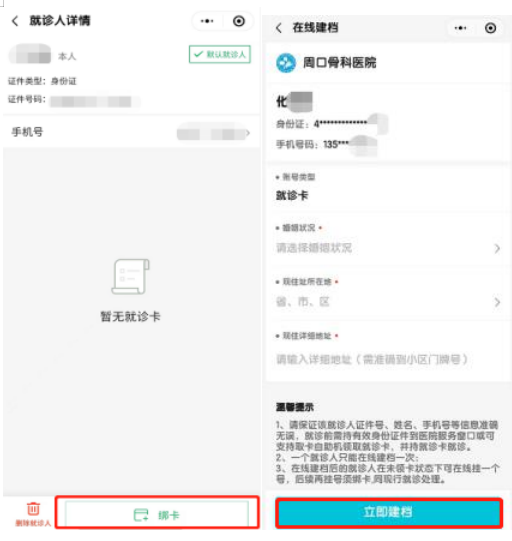Image resolution: width=512 pixels, height=541 pixels.
Task: Click the 立即建档 button
Action: [x=388, y=512]
